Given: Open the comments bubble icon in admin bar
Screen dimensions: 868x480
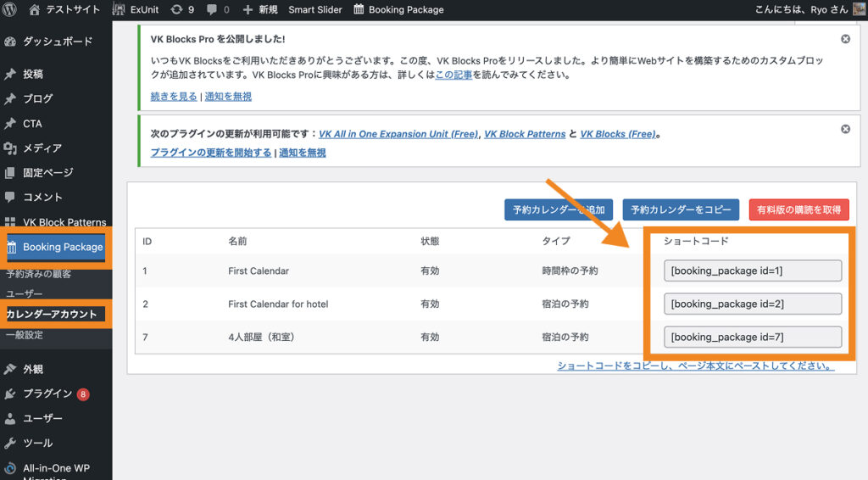Looking at the screenshot, I should [218, 9].
